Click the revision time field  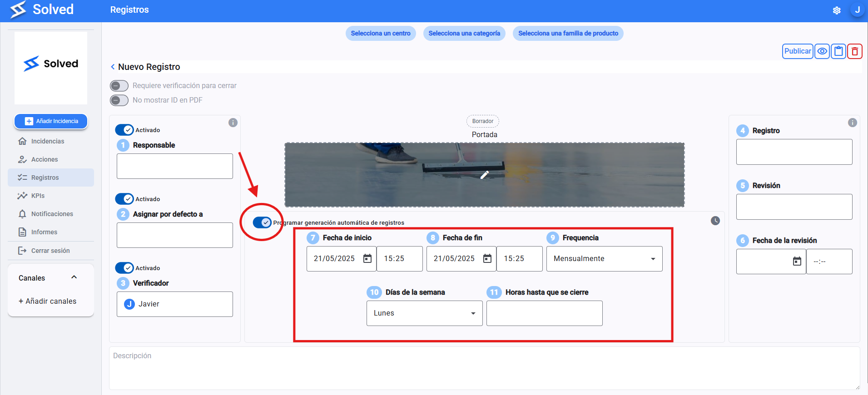tap(829, 262)
